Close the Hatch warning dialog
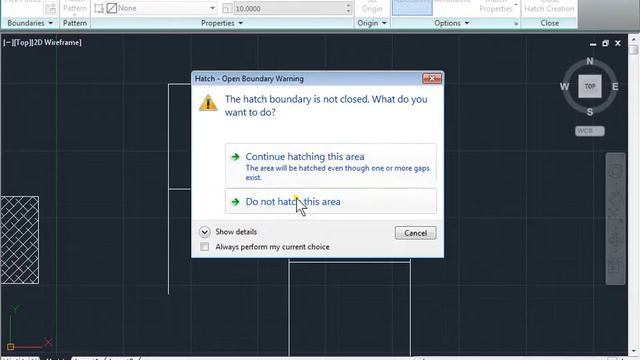Image resolution: width=640 pixels, height=360 pixels. point(431,78)
